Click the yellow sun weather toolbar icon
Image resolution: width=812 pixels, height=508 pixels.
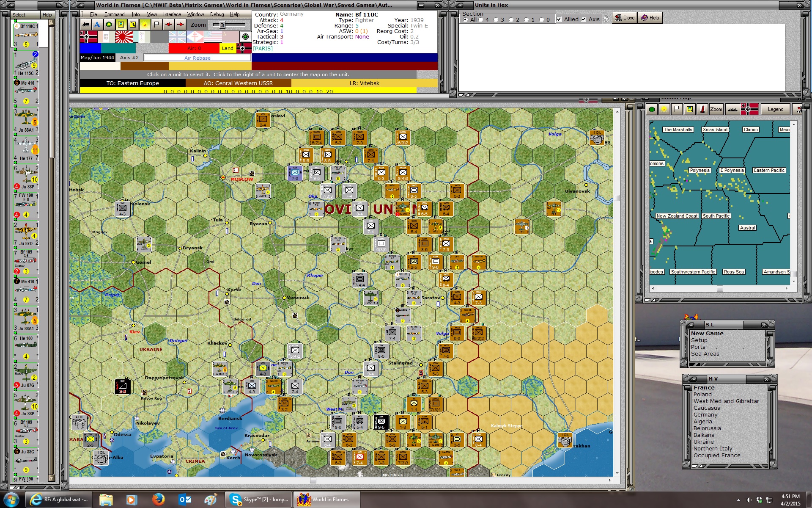tap(145, 25)
